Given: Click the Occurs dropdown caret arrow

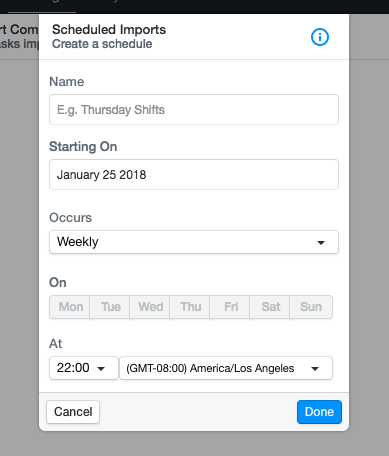Looking at the screenshot, I should (x=321, y=243).
